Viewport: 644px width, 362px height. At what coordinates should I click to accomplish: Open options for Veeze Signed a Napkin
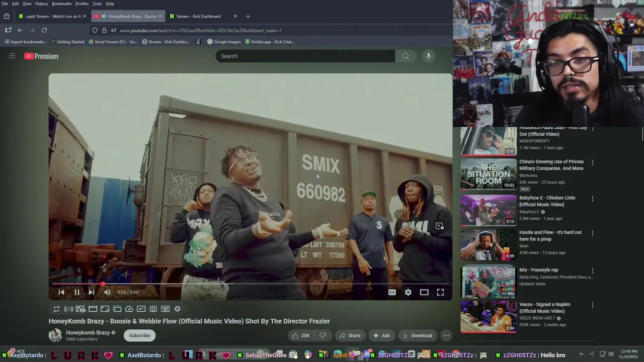592,305
